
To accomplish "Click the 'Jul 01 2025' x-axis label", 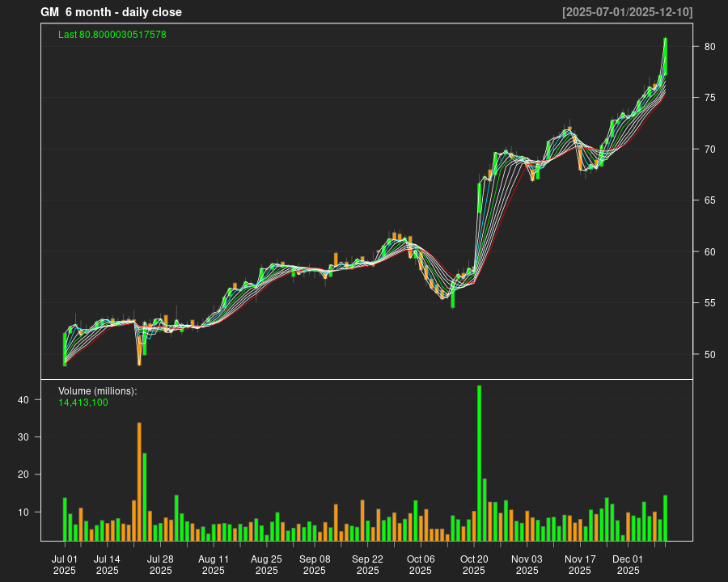I will (x=65, y=564).
